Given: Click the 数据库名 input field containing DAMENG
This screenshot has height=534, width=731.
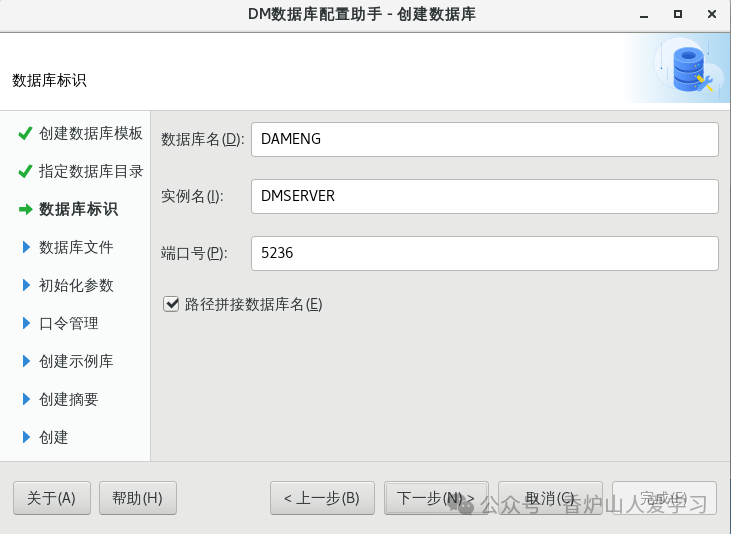Looking at the screenshot, I should (484, 139).
